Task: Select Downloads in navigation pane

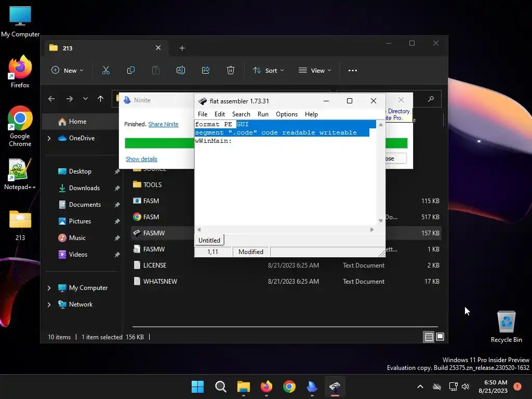Action: 84,188
